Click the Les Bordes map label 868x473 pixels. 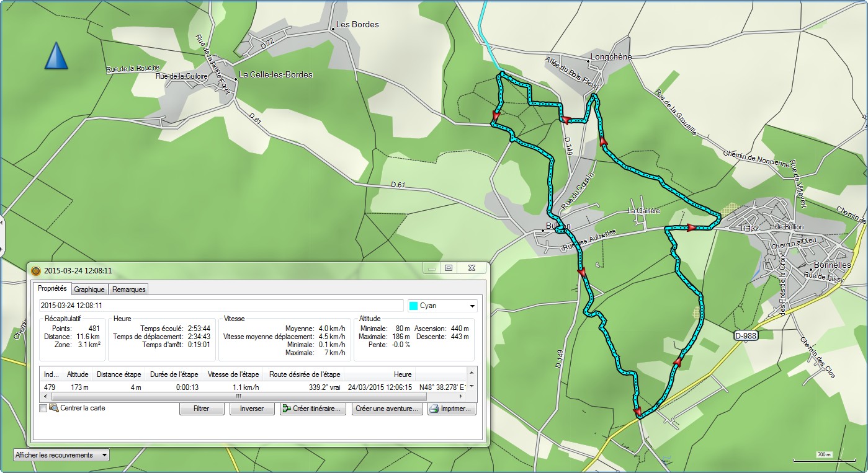coord(357,25)
